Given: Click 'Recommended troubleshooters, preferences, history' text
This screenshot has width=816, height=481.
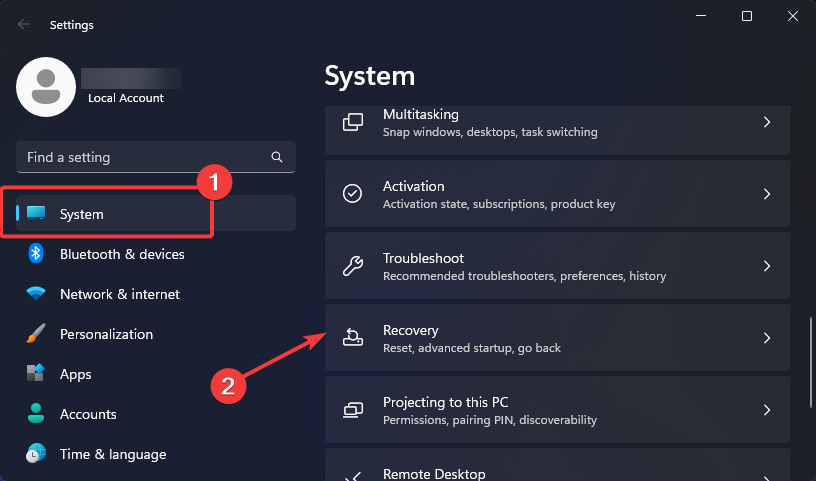Looking at the screenshot, I should point(524,276).
